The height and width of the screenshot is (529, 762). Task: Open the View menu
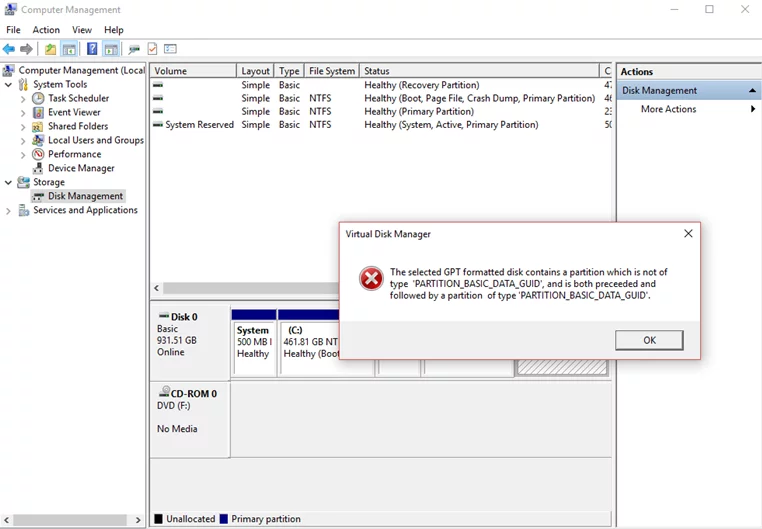82,30
